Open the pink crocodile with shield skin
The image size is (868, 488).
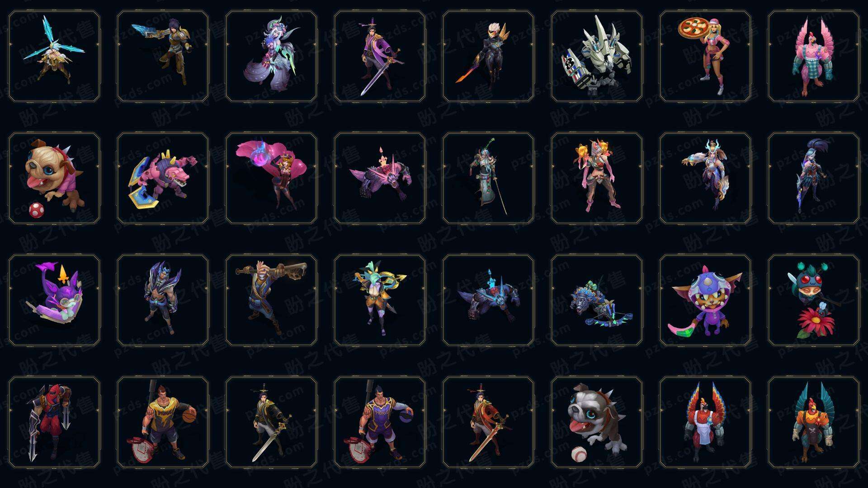pyautogui.click(x=163, y=178)
